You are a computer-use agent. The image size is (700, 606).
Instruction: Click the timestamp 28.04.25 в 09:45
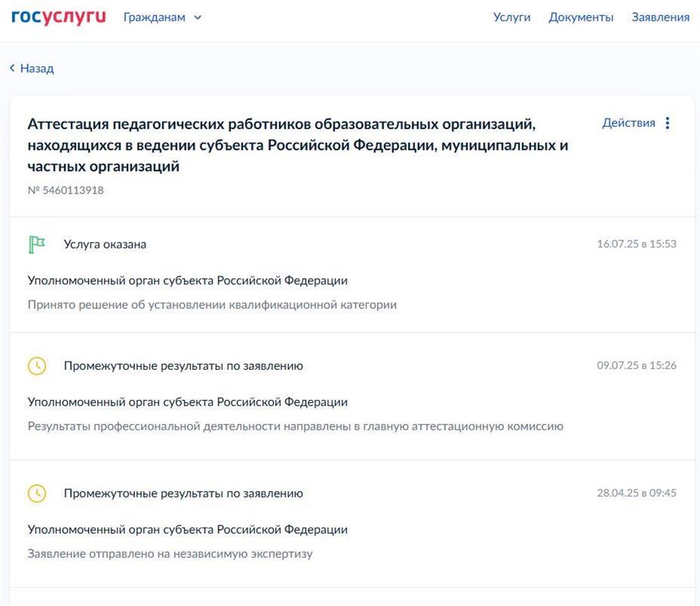coord(636,493)
